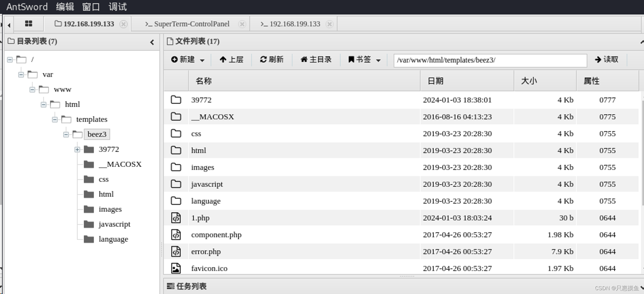Select the tree's html folder under beez3

coord(106,194)
